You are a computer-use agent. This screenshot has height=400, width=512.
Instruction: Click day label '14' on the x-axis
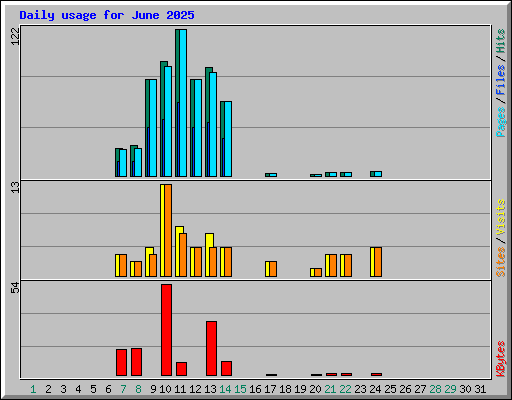pos(225,389)
